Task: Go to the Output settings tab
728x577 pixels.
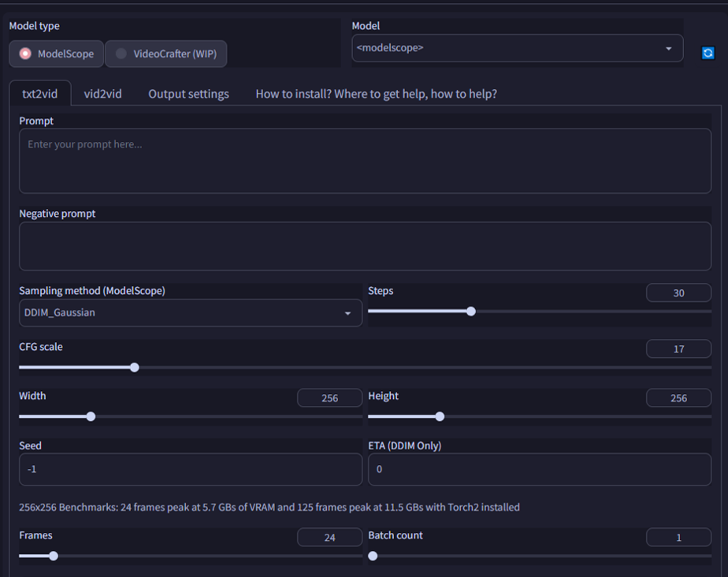Action: tap(188, 94)
